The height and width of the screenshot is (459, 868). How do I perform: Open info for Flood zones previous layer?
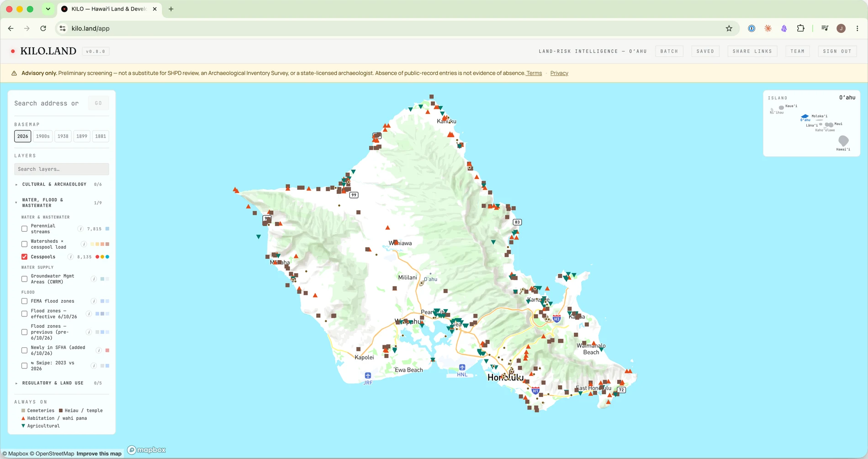(x=89, y=332)
